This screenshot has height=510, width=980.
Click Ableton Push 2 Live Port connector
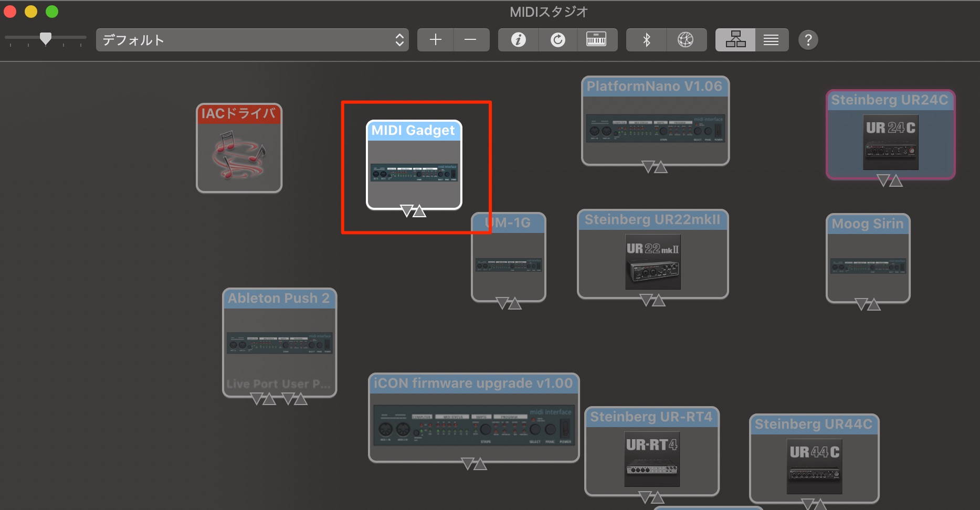click(x=264, y=399)
